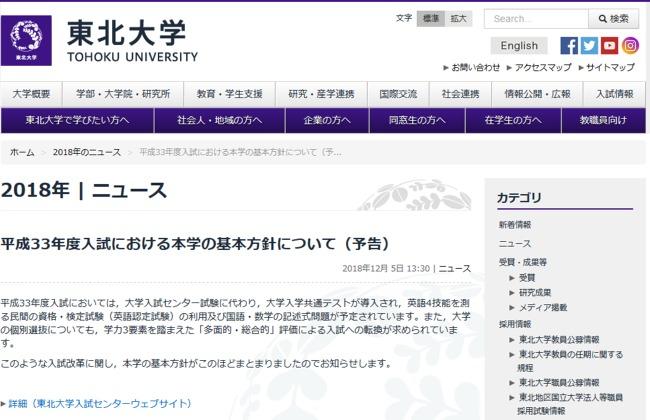650x420 pixels.
Task: Select 社会人・地域の方へ tab
Action: pyautogui.click(x=219, y=120)
